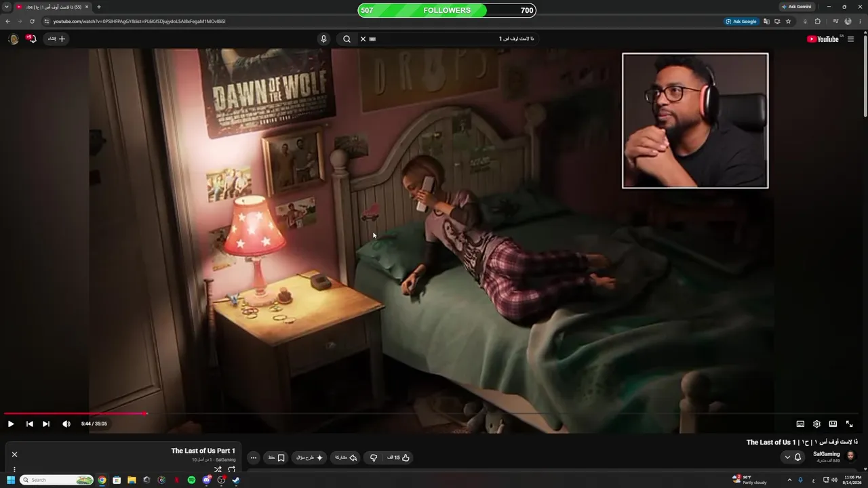Open Discord from the taskbar
The height and width of the screenshot is (488, 868).
tap(206, 480)
